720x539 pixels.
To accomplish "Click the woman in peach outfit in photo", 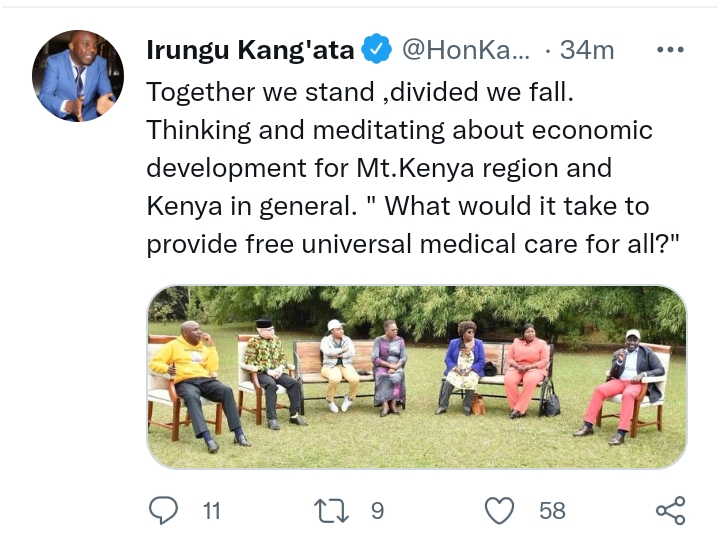I will tap(525, 371).
